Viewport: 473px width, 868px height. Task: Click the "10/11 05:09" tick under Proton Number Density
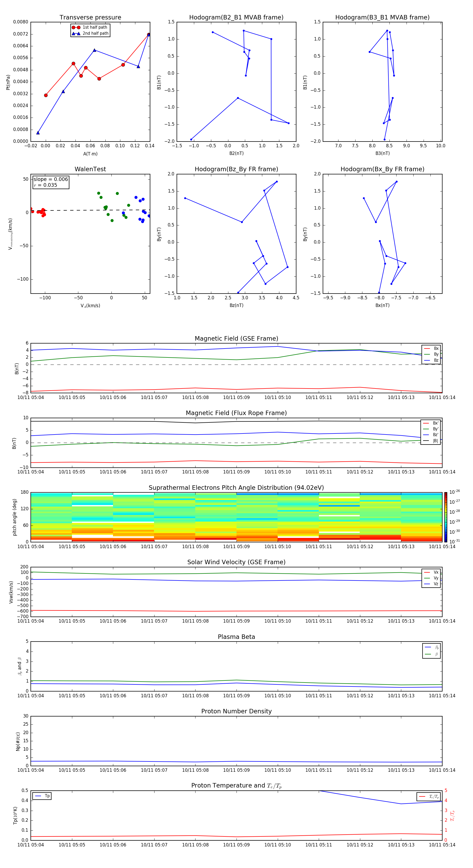[236, 770]
